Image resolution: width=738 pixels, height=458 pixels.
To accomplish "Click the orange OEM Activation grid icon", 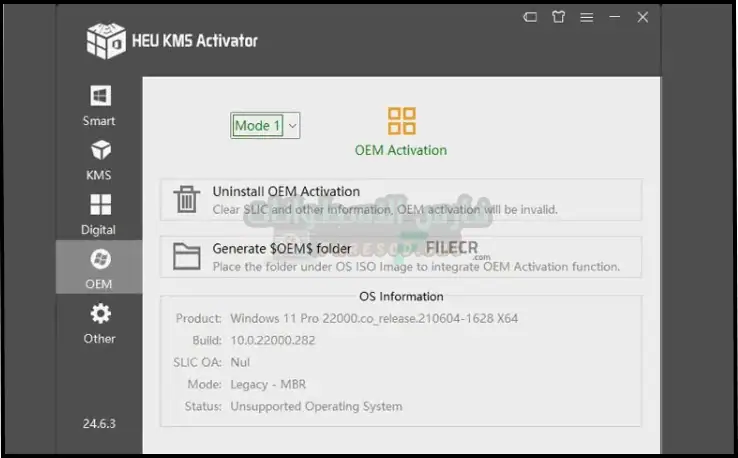I will pos(401,121).
